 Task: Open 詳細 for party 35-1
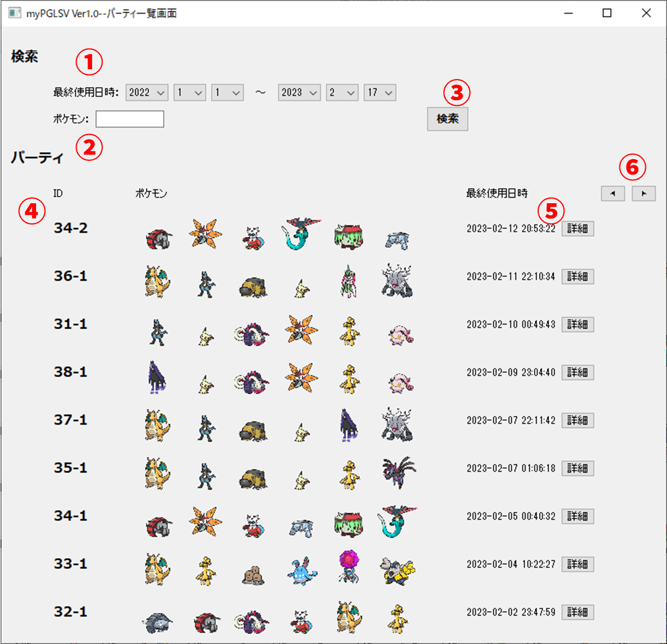578,468
